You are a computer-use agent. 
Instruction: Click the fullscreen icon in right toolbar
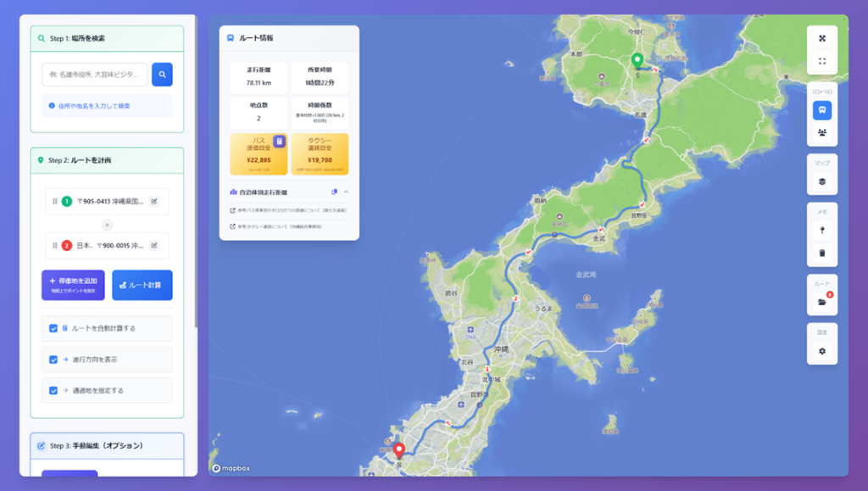(821, 61)
